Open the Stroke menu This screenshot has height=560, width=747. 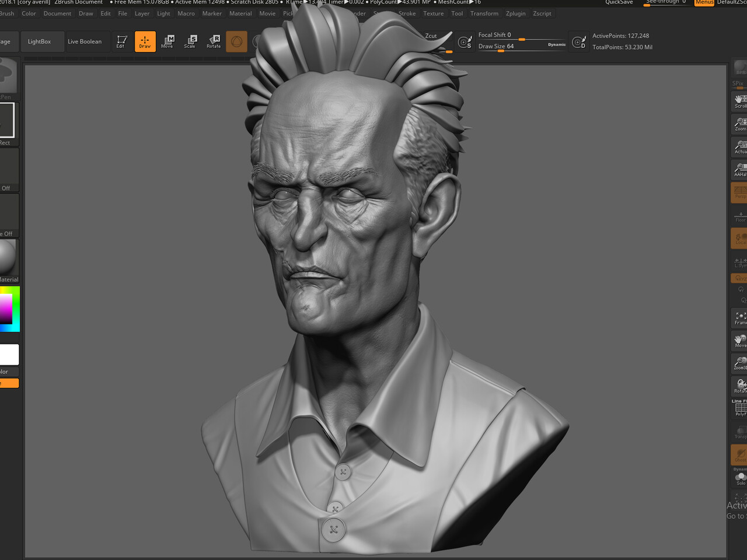click(407, 13)
